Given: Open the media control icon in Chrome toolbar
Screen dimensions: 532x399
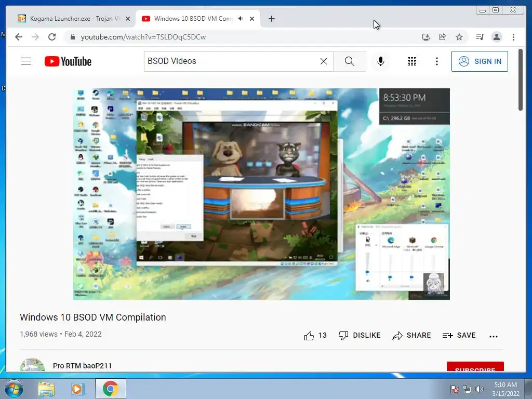Looking at the screenshot, I should (x=480, y=37).
